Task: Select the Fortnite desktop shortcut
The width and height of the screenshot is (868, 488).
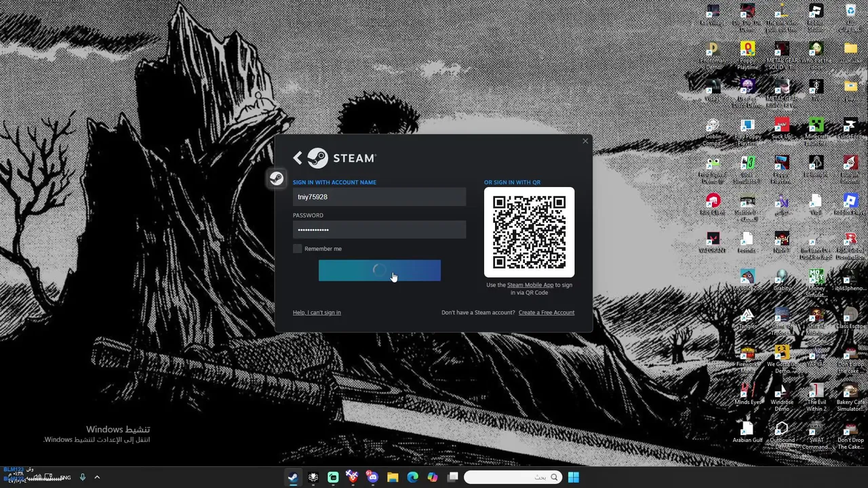Action: coord(747,243)
